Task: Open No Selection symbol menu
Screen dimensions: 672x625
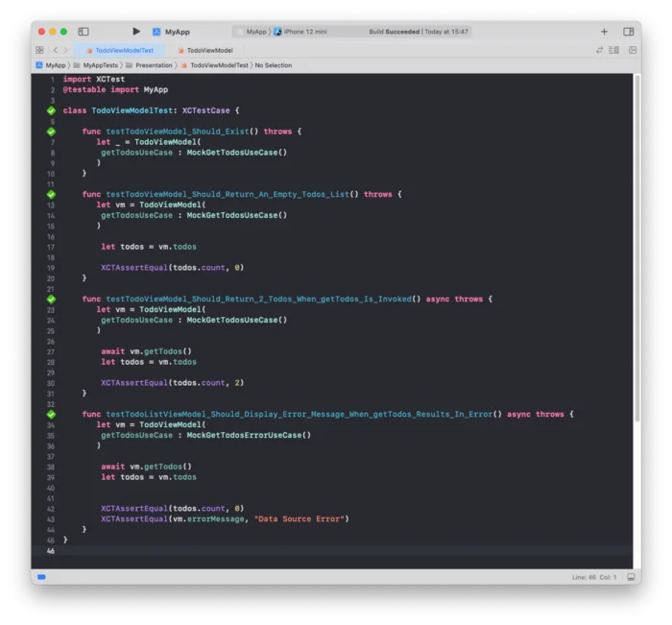Action: [x=274, y=65]
